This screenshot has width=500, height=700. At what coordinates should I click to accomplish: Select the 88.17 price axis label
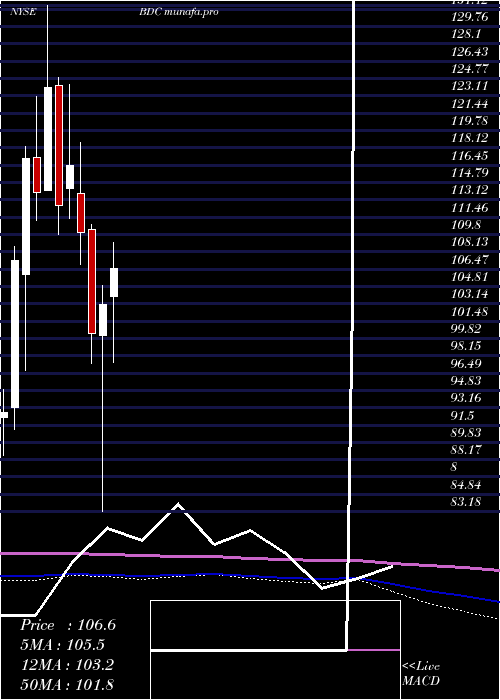tap(466, 450)
